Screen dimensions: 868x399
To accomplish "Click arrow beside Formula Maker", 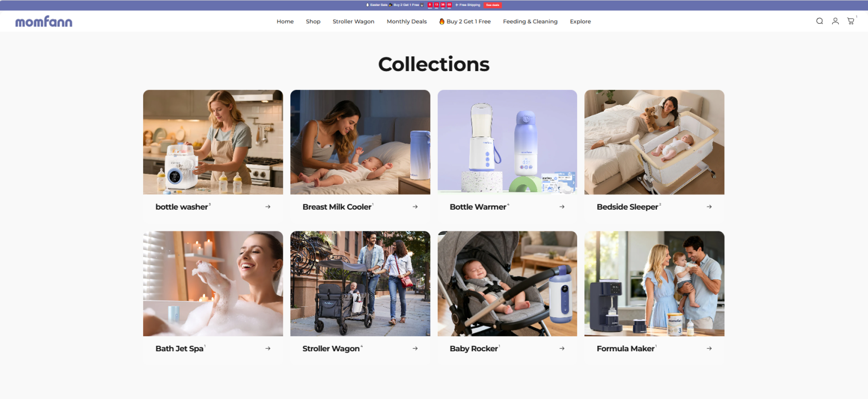I will point(709,349).
